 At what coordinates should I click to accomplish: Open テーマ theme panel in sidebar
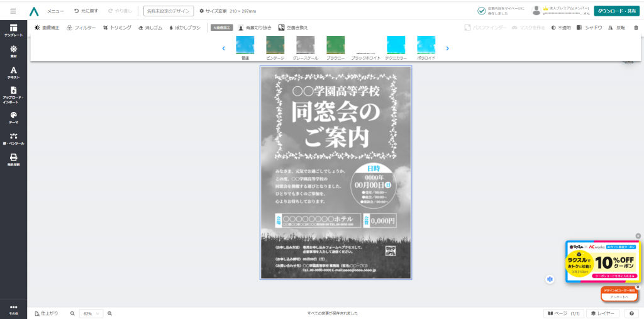pos(14,118)
